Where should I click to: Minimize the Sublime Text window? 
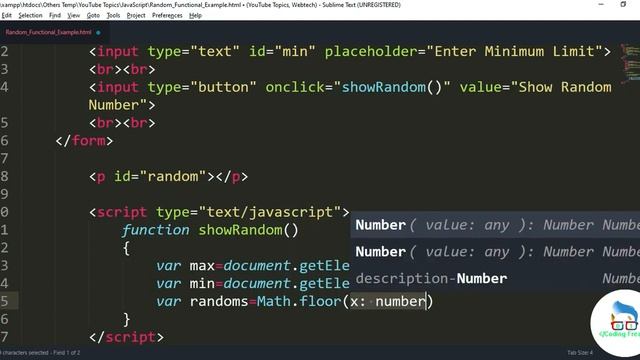[601, 4]
